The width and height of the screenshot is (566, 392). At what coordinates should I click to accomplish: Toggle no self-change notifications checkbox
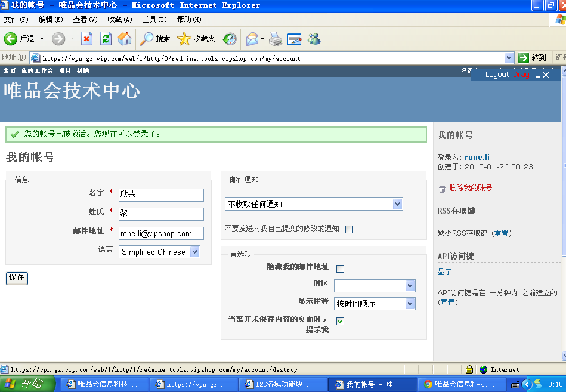coord(349,229)
